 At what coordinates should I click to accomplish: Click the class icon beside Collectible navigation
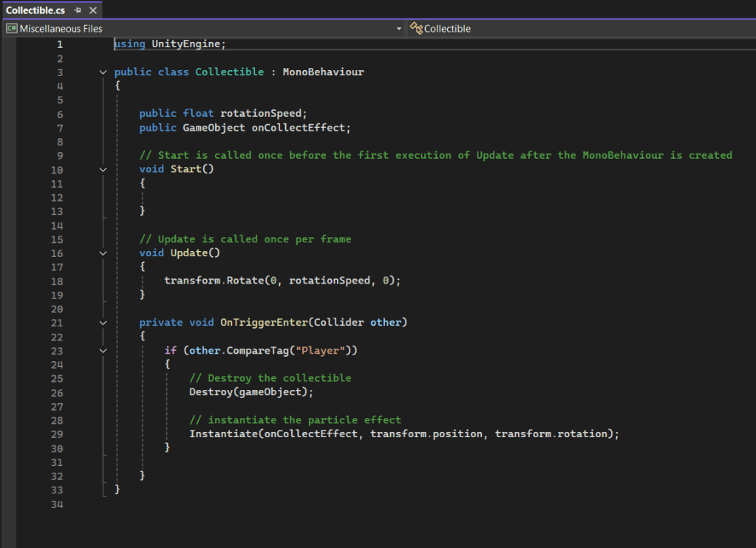tap(416, 29)
